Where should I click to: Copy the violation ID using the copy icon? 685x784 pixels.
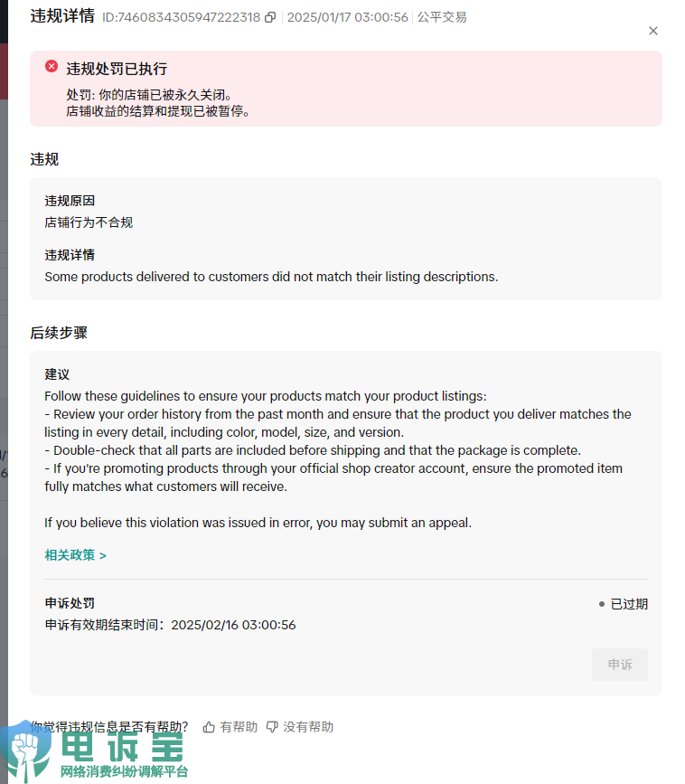pyautogui.click(x=270, y=17)
